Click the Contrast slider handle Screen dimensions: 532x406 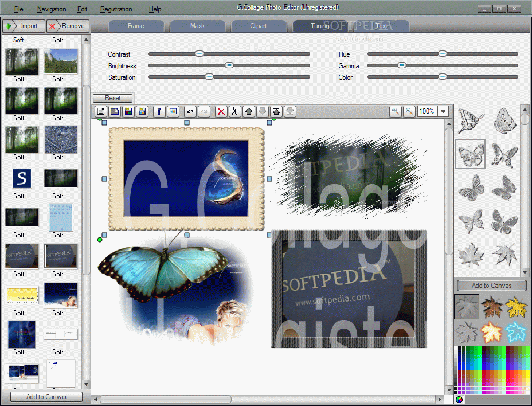tap(199, 54)
